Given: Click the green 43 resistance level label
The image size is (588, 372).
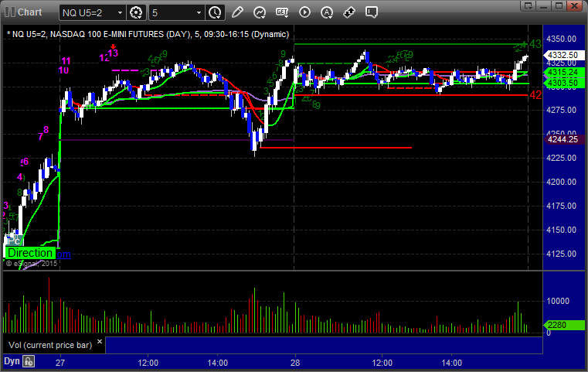Looking at the screenshot, I should (535, 44).
